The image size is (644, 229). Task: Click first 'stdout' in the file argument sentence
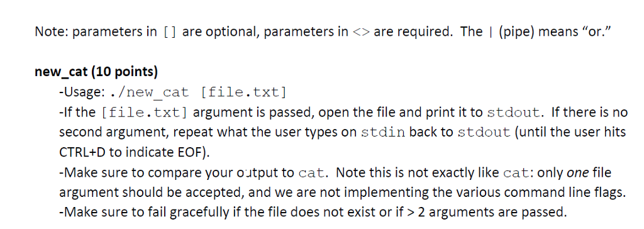pyautogui.click(x=513, y=112)
